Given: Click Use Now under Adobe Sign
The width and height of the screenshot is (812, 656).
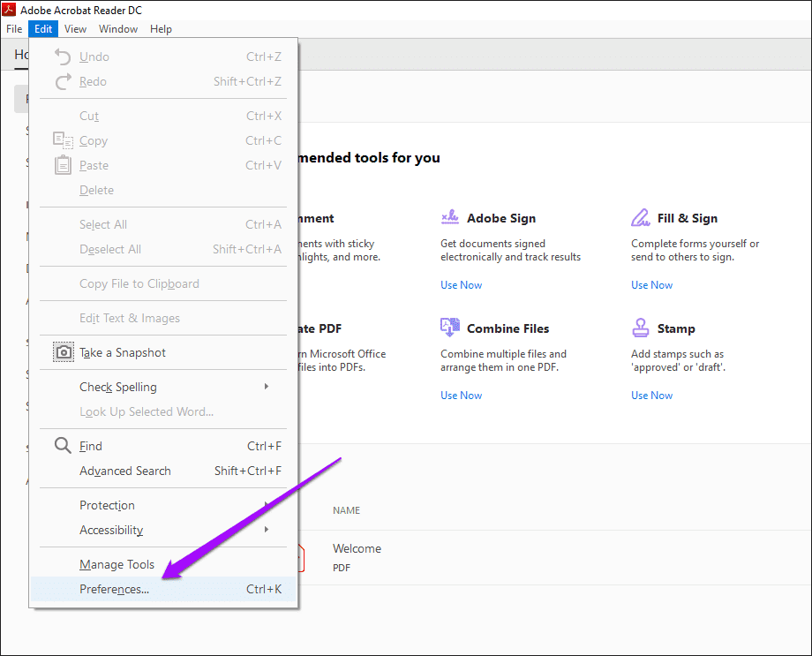Looking at the screenshot, I should pyautogui.click(x=461, y=285).
